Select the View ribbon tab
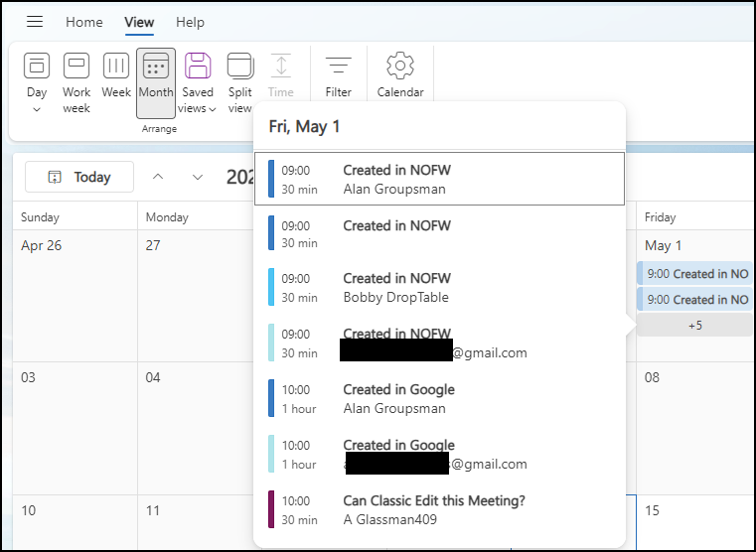 point(139,22)
